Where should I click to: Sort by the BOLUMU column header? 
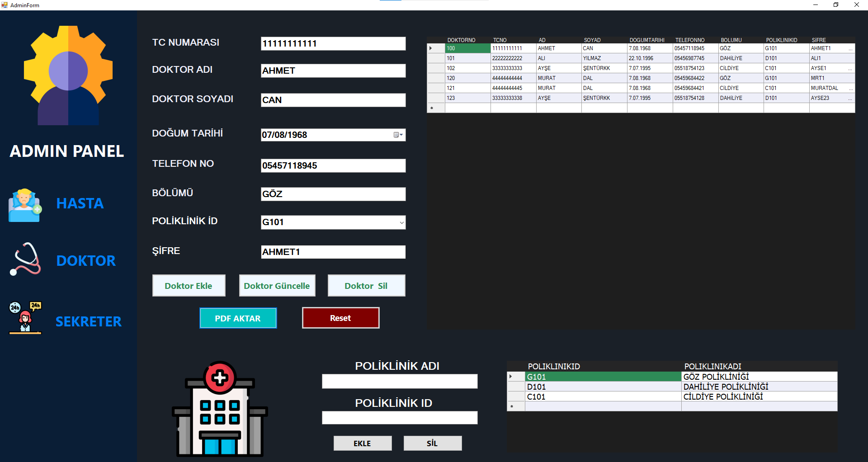[x=741, y=40]
